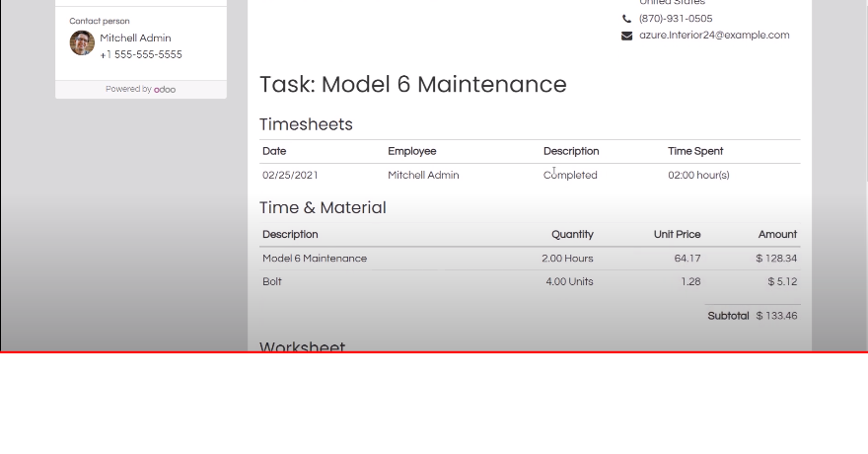Open the azure.Interior24@example.com email link
The width and height of the screenshot is (868, 454).
pos(713,36)
